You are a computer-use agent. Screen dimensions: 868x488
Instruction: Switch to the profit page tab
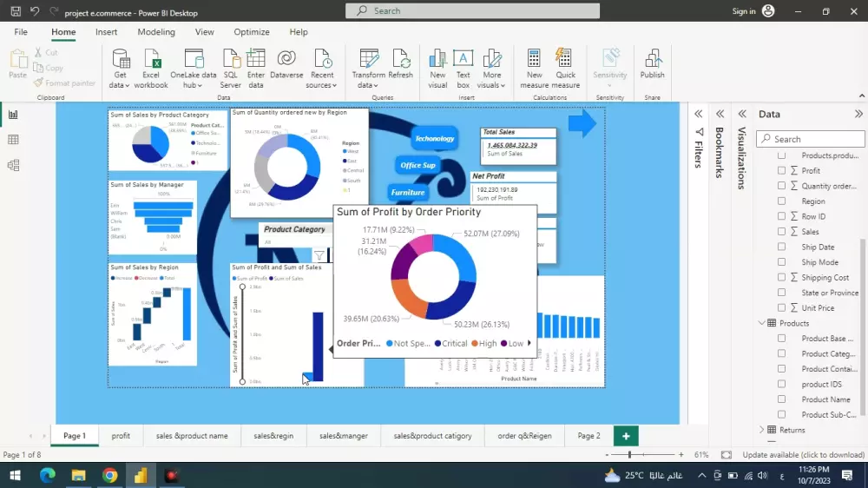click(x=121, y=436)
